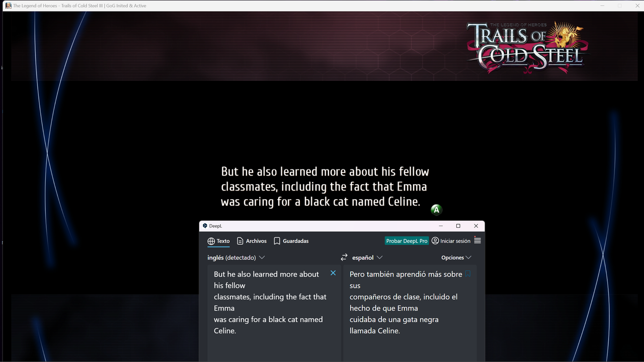
Task: Click the game narration text about Emma
Action: (325, 187)
